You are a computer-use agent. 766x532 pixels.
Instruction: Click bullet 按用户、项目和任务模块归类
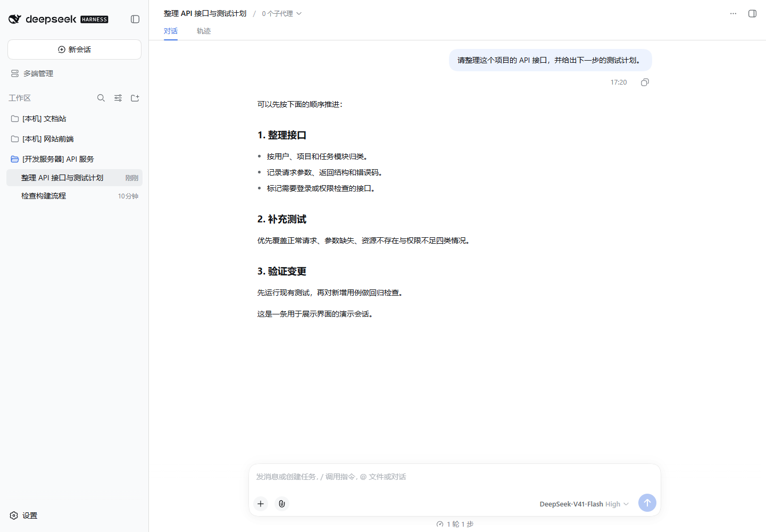317,156
